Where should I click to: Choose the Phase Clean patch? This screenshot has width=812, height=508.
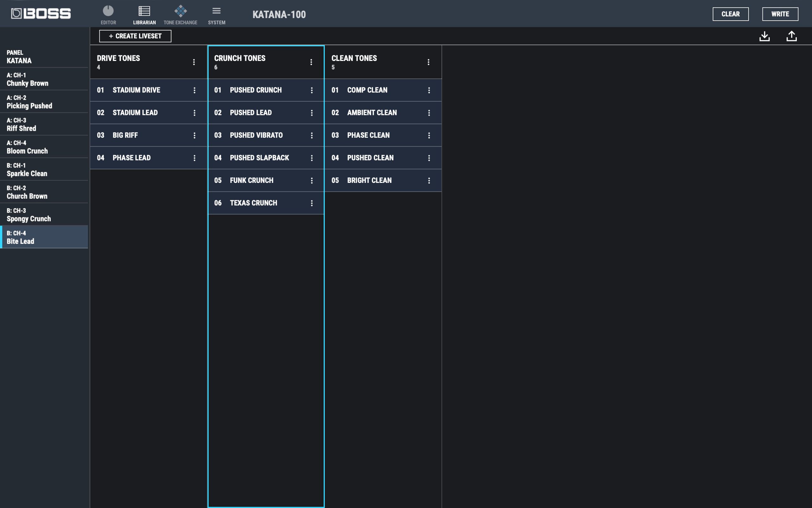[x=383, y=135]
